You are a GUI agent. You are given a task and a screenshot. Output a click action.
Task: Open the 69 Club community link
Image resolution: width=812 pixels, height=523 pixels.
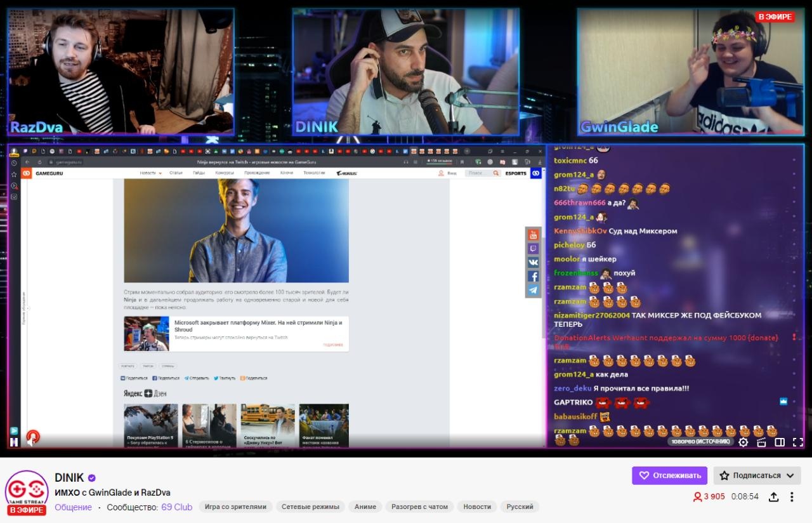pos(176,507)
